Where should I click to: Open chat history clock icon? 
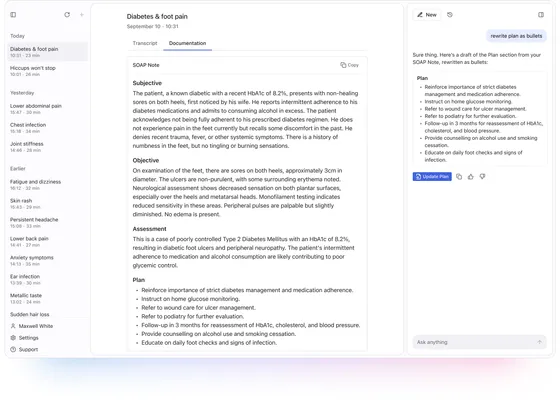(450, 15)
